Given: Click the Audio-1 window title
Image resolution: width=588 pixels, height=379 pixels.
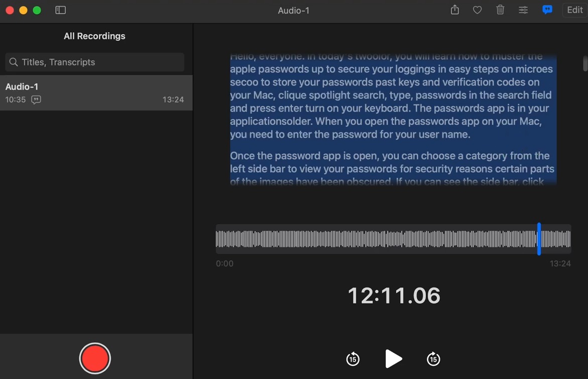Looking at the screenshot, I should click(x=294, y=11).
